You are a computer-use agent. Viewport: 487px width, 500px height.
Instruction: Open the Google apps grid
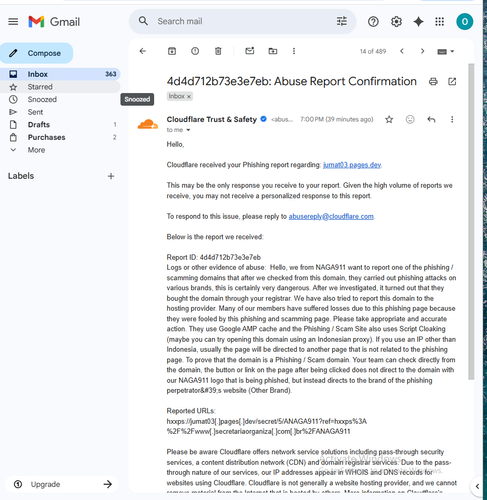[x=440, y=22]
